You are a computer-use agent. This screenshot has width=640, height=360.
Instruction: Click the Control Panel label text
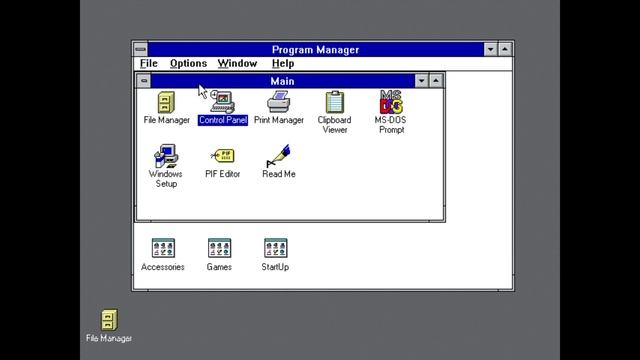(x=223, y=120)
